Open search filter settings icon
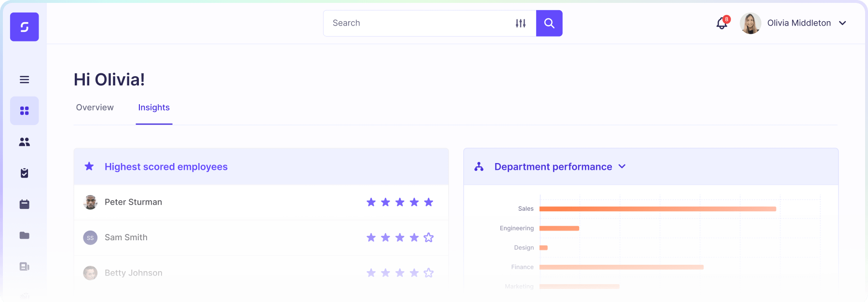This screenshot has height=302, width=868. [521, 23]
